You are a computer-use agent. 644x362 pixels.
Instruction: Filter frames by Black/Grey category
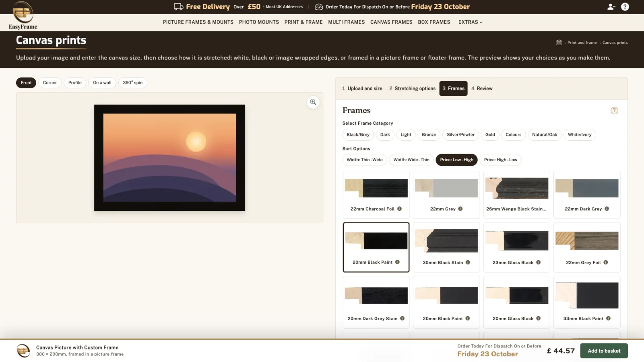[x=358, y=135]
